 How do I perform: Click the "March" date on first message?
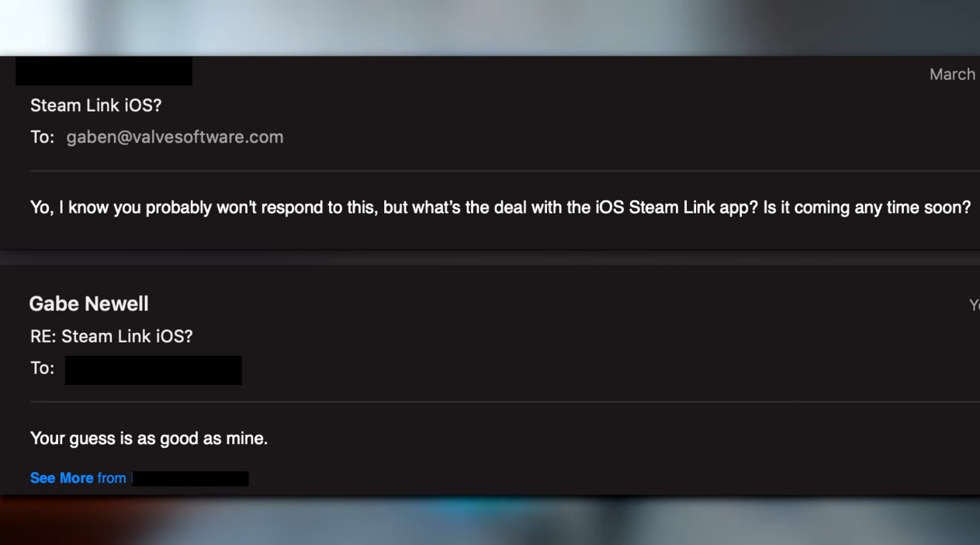click(x=952, y=75)
